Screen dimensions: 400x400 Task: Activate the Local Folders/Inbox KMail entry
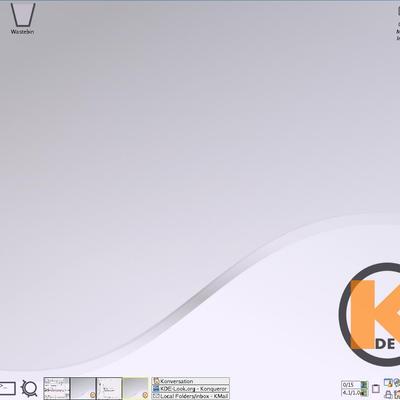click(190, 396)
